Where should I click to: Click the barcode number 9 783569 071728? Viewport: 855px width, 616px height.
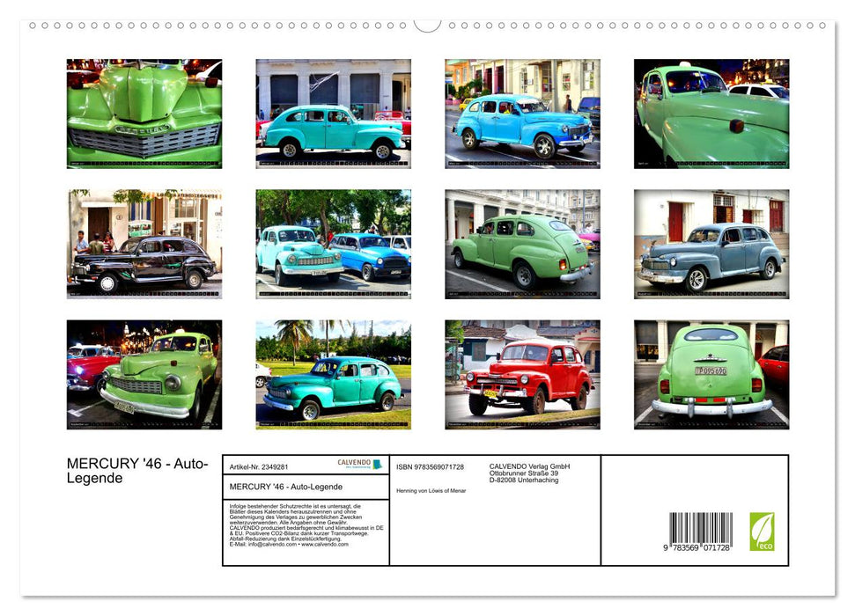click(697, 548)
